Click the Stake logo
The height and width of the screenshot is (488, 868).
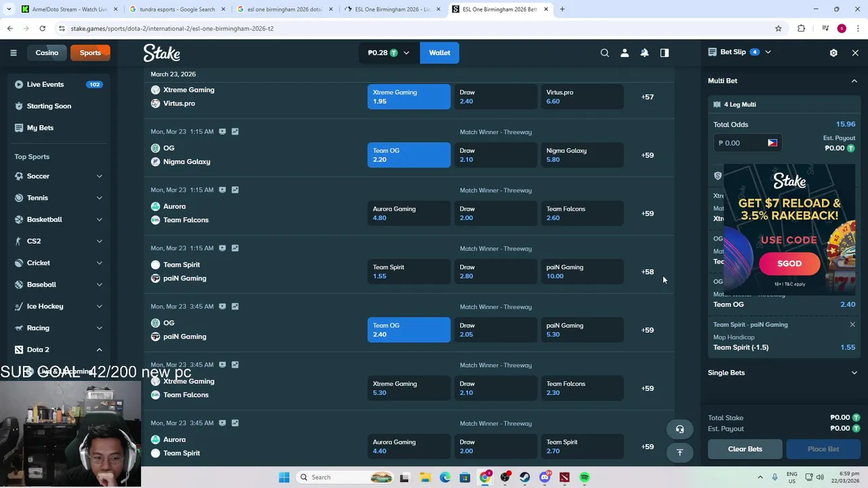point(161,53)
